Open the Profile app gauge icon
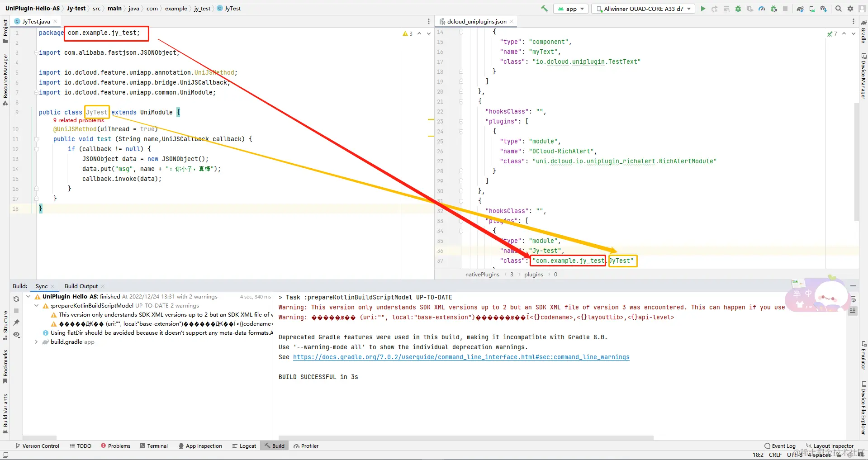The width and height of the screenshot is (868, 460). point(762,9)
